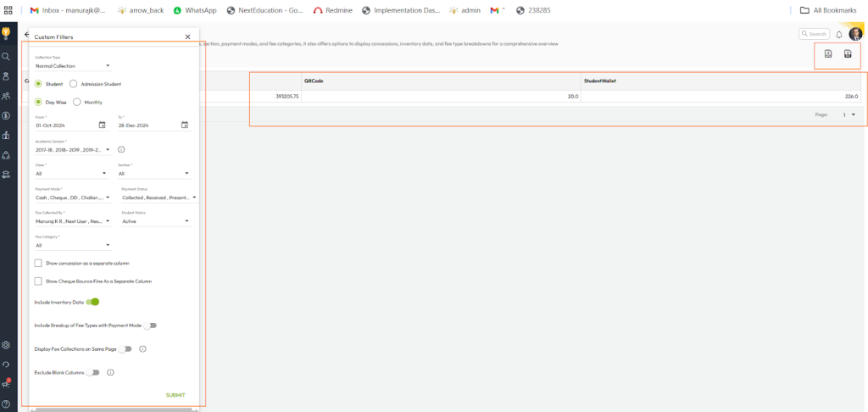Select the Monthly radio option
868x412 pixels.
(x=77, y=102)
